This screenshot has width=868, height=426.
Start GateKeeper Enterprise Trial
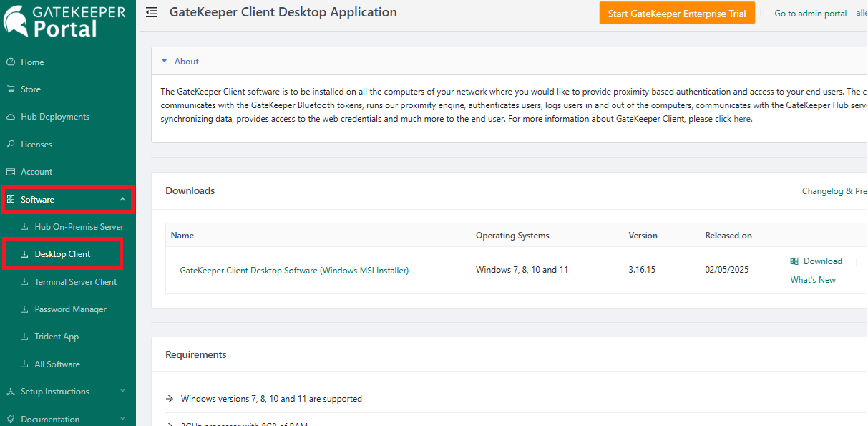click(x=677, y=14)
